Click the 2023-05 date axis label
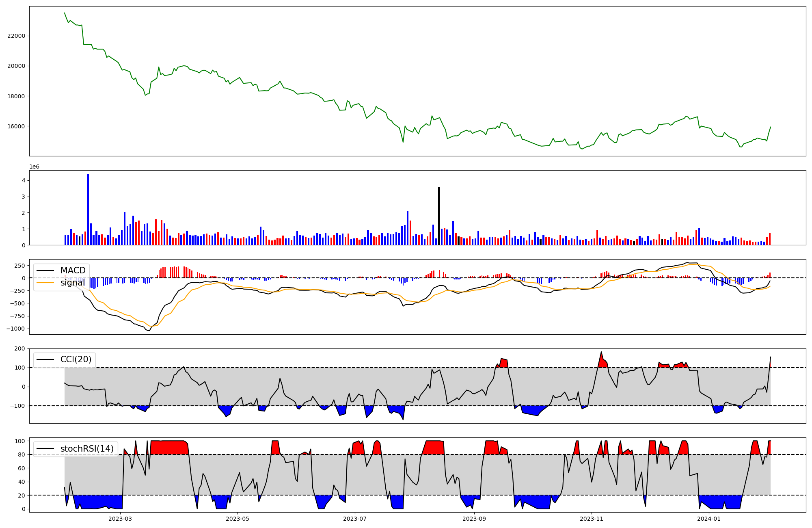The height and width of the screenshot is (528, 812). tap(238, 519)
